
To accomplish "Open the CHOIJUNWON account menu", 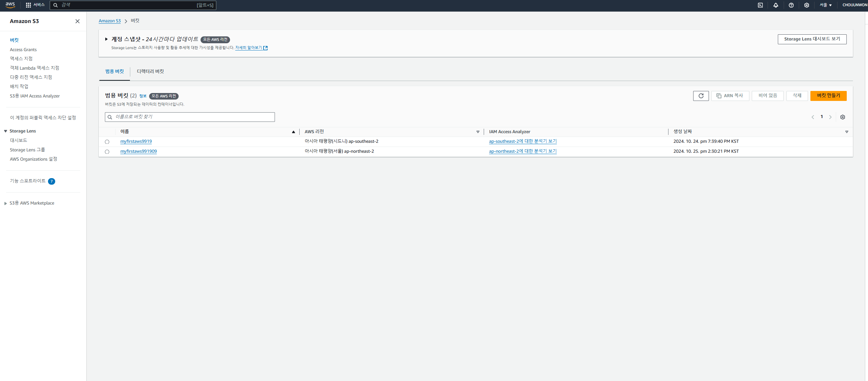I will [855, 5].
